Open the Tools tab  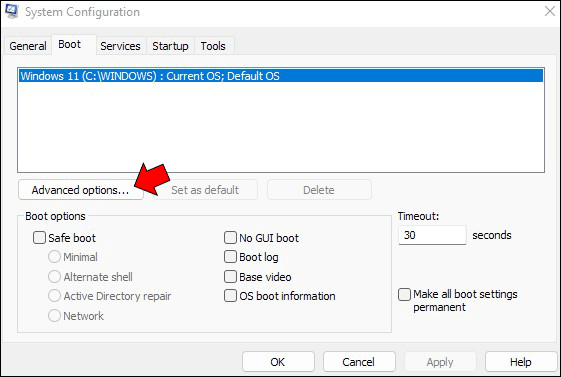[213, 46]
